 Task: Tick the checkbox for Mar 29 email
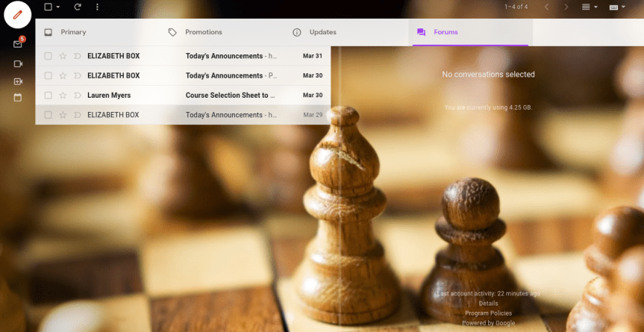coord(48,115)
